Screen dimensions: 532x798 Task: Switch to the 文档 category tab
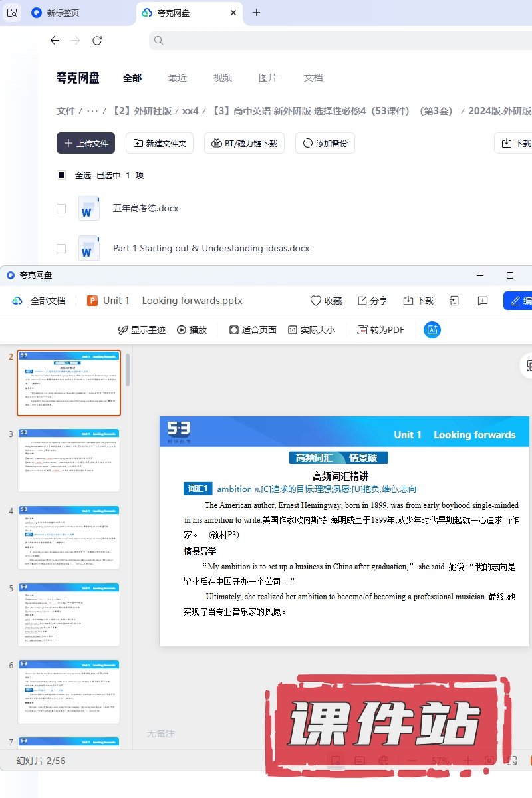[313, 78]
